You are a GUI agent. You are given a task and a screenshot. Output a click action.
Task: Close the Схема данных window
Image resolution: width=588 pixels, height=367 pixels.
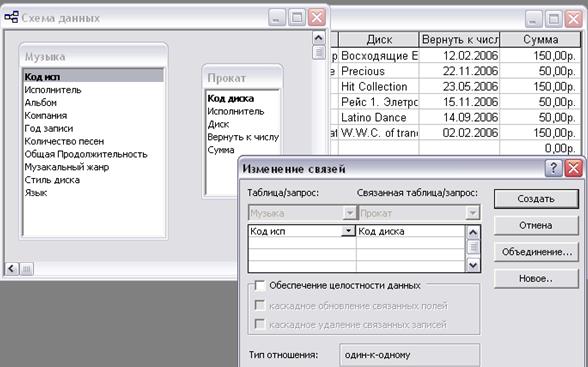click(x=317, y=18)
